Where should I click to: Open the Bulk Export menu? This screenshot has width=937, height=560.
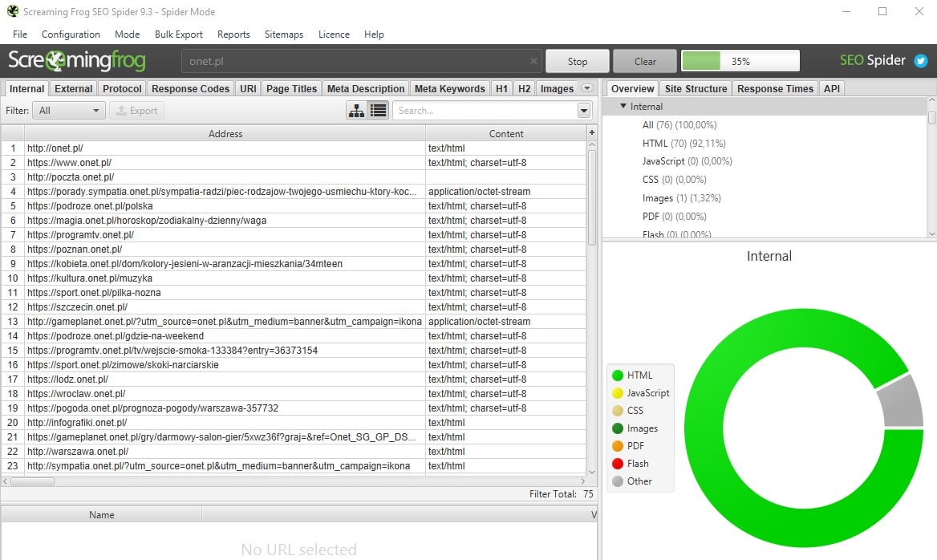coord(179,34)
